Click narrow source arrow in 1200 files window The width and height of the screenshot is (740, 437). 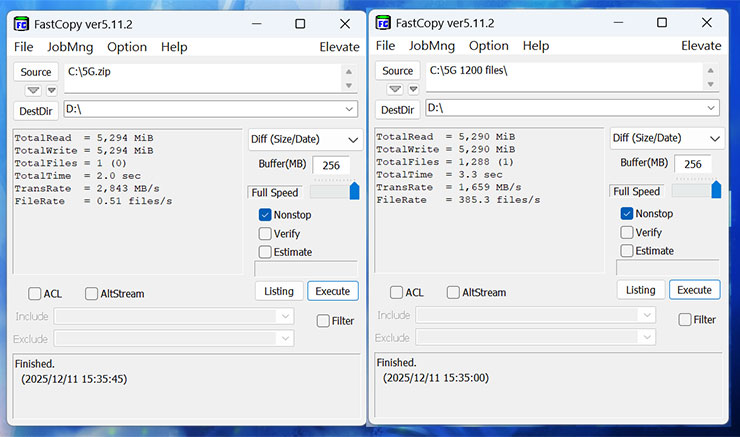pos(413,89)
